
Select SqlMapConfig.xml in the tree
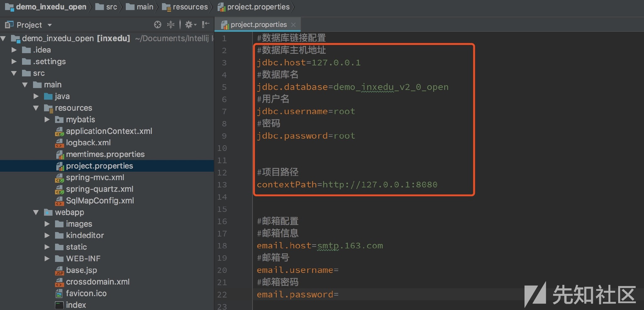click(100, 201)
